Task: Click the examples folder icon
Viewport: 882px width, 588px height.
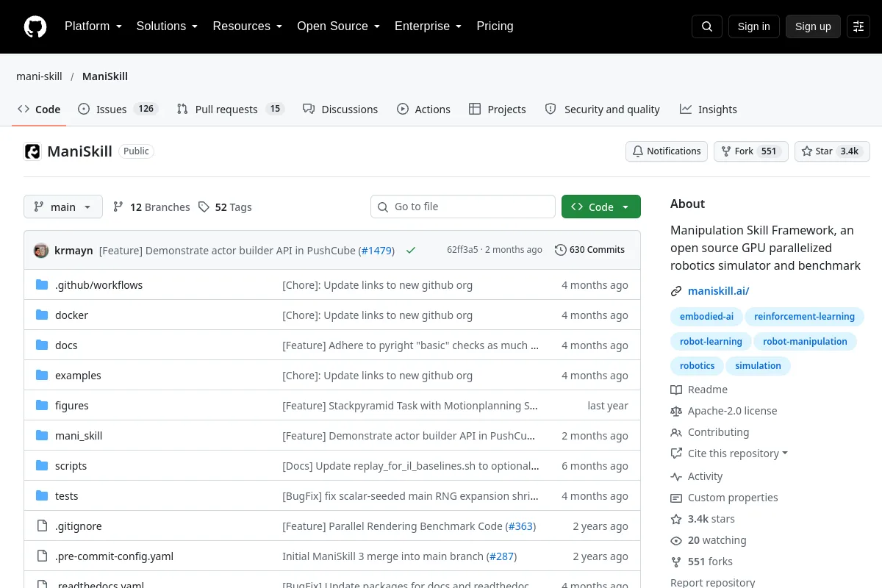Action: click(x=42, y=376)
